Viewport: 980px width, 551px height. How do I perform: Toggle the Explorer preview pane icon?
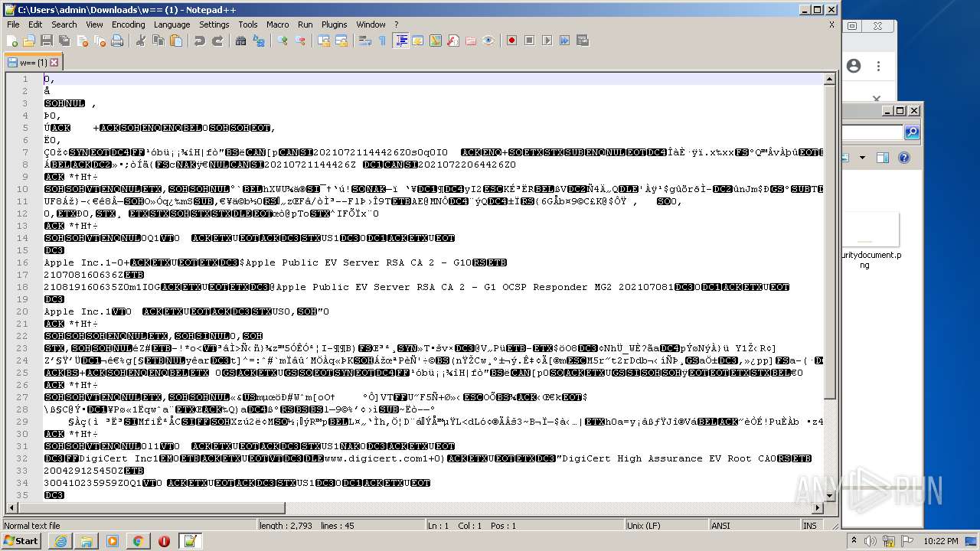pyautogui.click(x=882, y=158)
